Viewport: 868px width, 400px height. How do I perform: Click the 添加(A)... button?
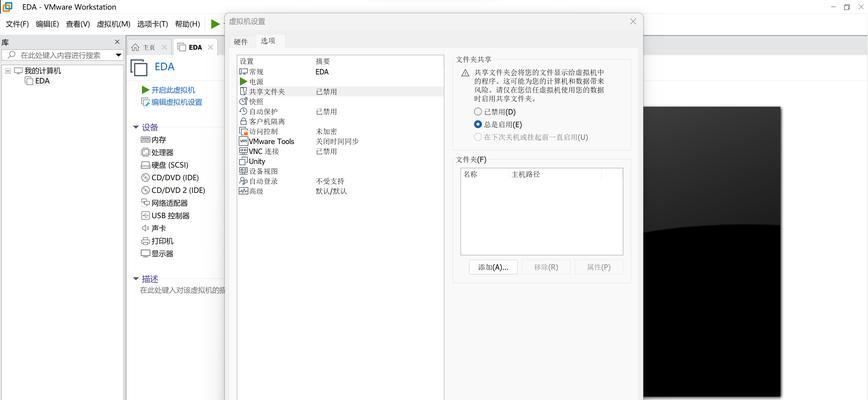[493, 267]
